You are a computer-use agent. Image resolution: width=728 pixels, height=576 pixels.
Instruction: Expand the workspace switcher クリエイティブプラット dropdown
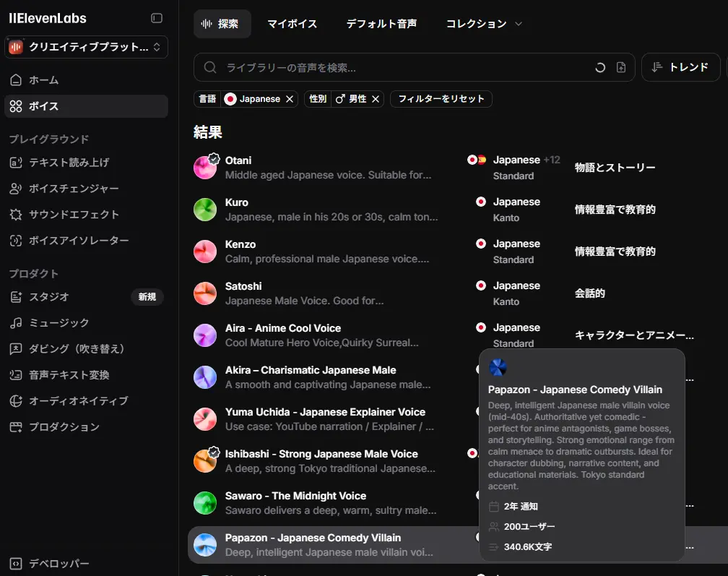(x=86, y=47)
